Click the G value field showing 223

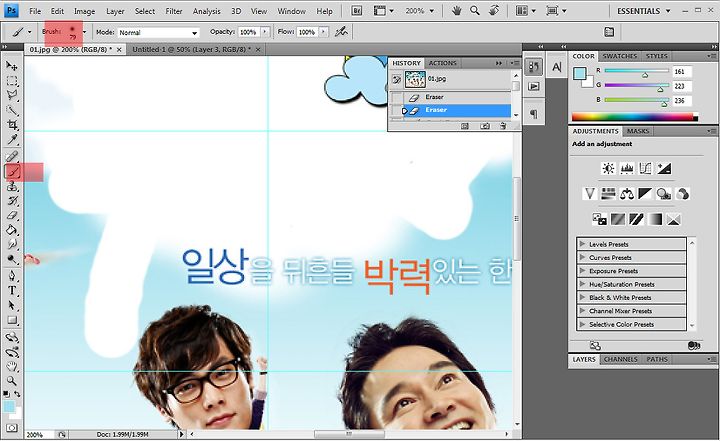pyautogui.click(x=682, y=86)
